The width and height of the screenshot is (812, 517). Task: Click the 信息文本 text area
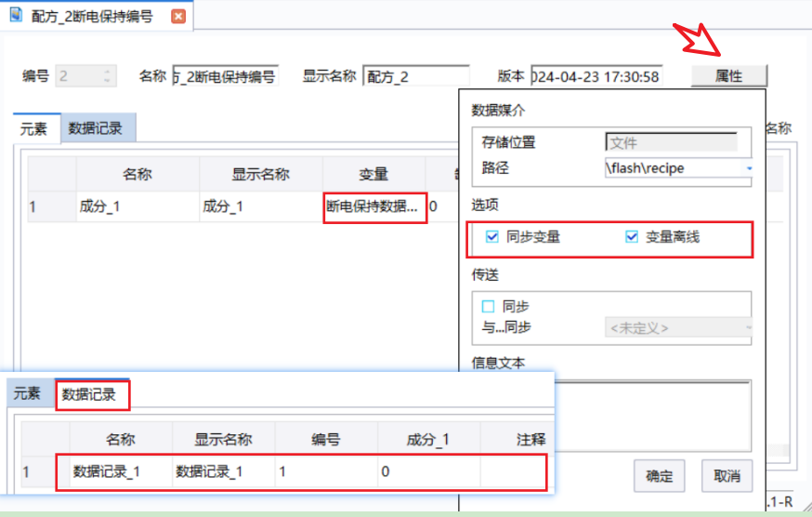(652, 415)
